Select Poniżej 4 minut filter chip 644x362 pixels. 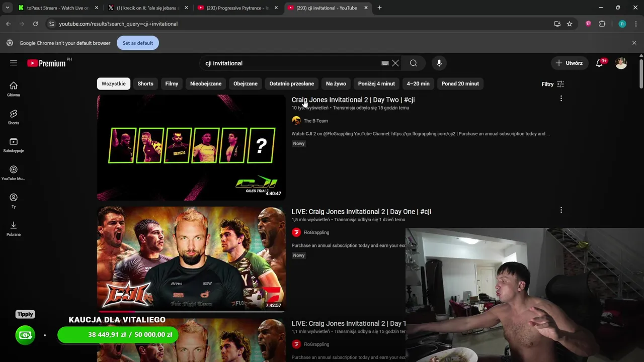(376, 83)
